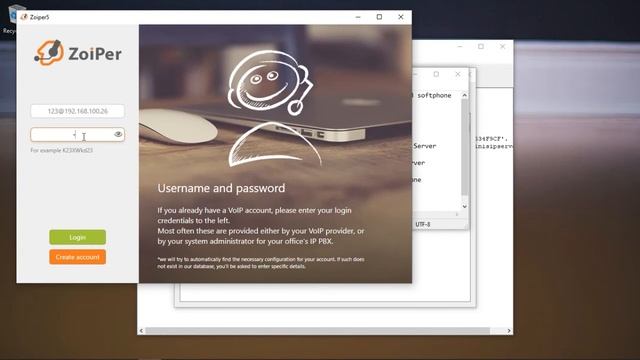Image resolution: width=640 pixels, height=360 pixels.
Task: Close the Zoiper5 window
Action: [401, 17]
